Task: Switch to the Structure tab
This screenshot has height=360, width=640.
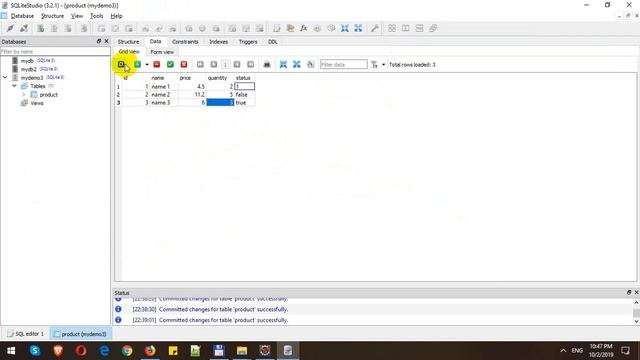Action: click(x=128, y=42)
